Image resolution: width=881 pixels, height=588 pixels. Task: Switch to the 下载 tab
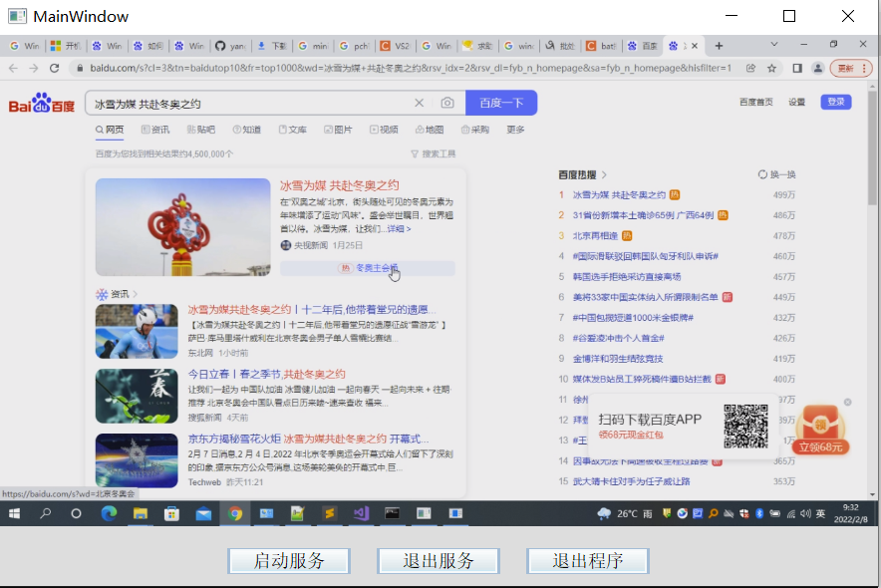point(272,46)
